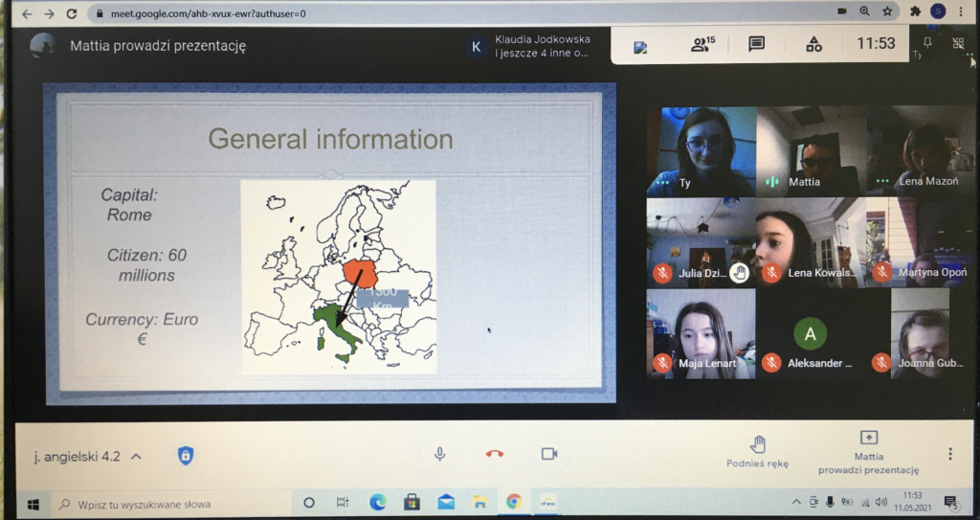The height and width of the screenshot is (520, 980).
Task: Open more options three-dot menu in Meet bar
Action: point(950,454)
